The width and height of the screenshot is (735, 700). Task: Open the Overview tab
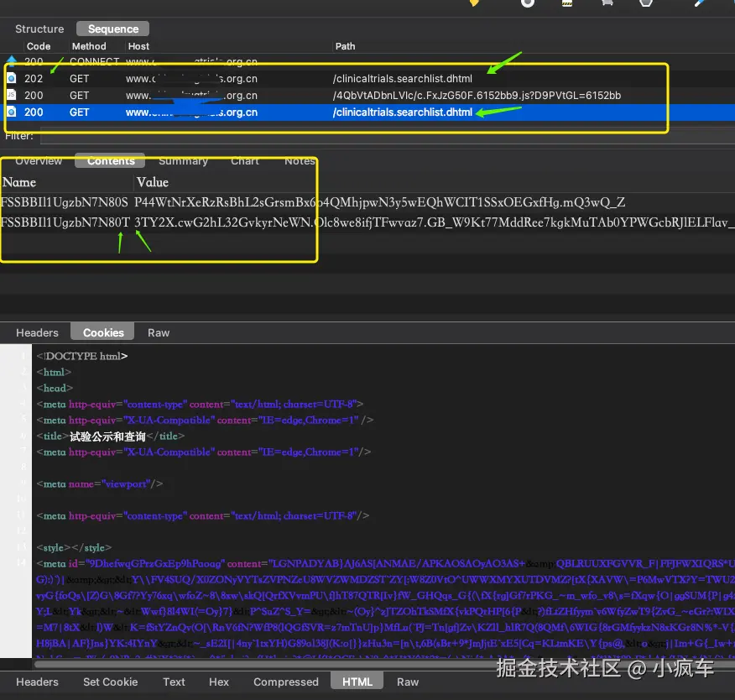[39, 160]
